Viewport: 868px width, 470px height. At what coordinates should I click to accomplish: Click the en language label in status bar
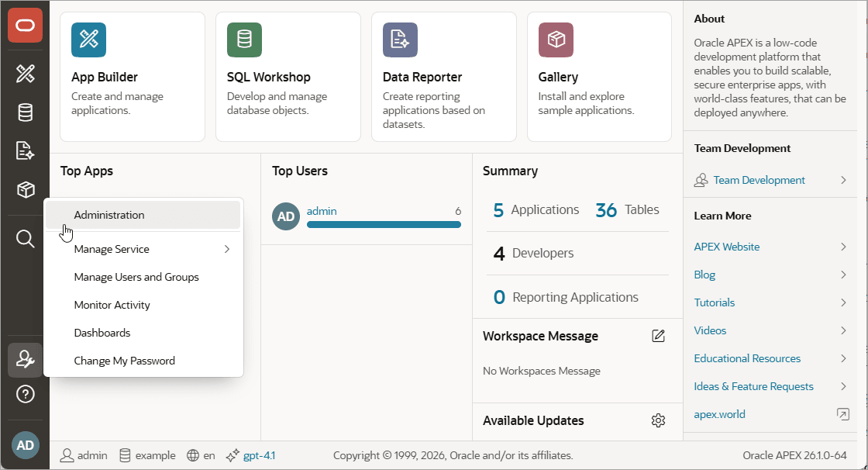click(x=209, y=455)
